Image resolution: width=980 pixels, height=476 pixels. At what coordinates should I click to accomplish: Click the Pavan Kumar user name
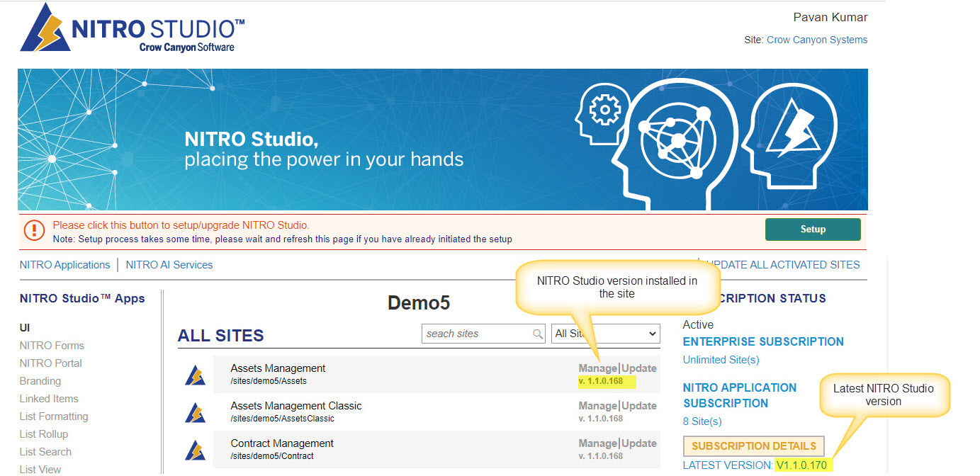click(x=830, y=18)
